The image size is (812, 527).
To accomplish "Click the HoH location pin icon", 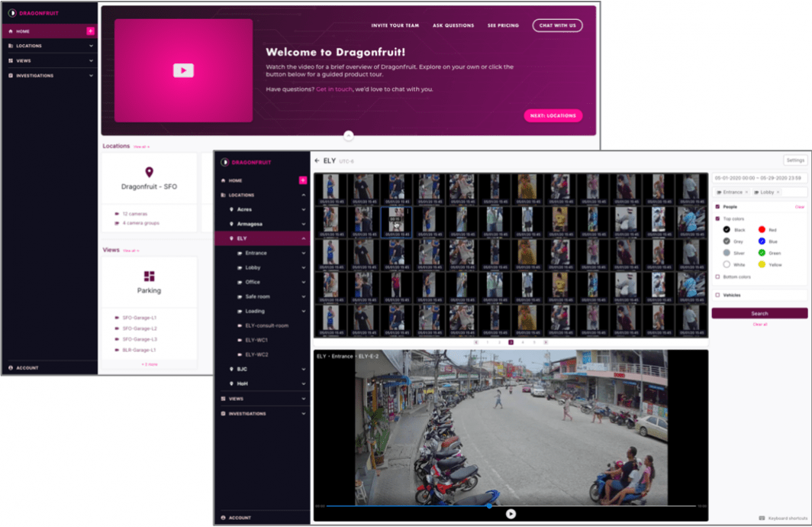I will (x=231, y=383).
